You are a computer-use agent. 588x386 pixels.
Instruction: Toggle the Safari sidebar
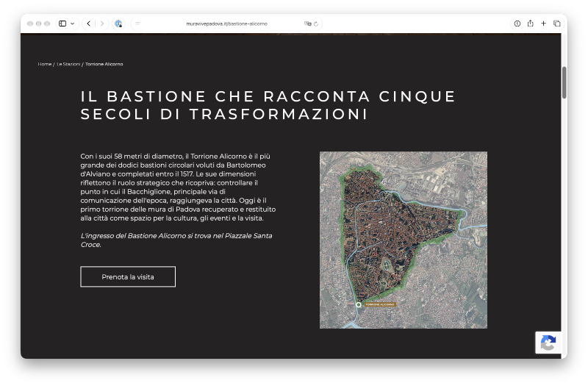point(62,24)
